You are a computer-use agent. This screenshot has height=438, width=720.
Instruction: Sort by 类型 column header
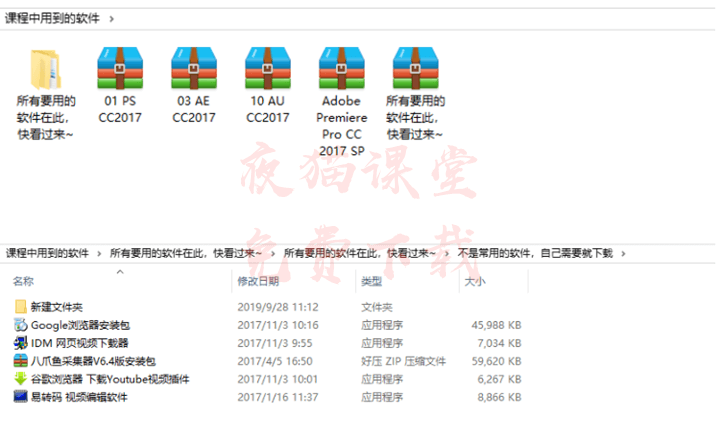(x=371, y=281)
